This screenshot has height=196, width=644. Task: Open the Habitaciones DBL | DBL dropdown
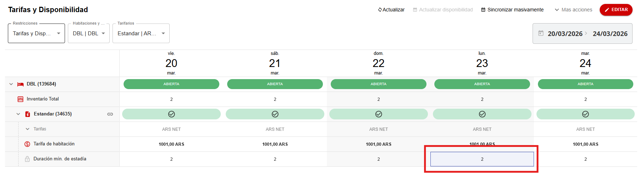tap(89, 33)
